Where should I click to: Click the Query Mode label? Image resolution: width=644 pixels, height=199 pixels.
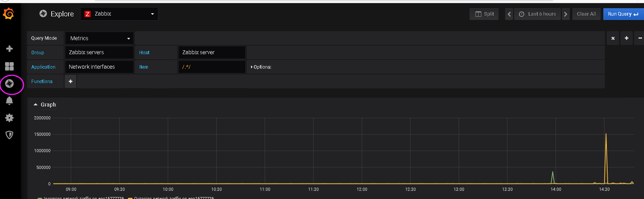tap(44, 38)
